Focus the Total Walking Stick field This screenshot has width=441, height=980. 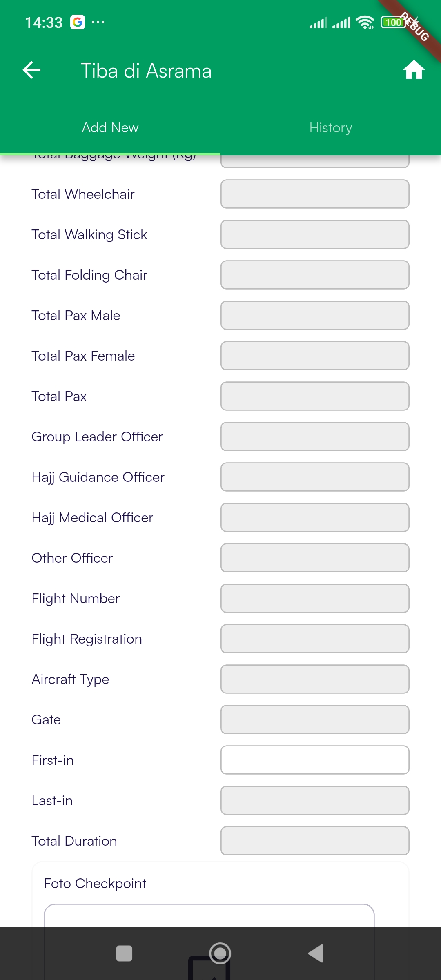click(x=315, y=234)
